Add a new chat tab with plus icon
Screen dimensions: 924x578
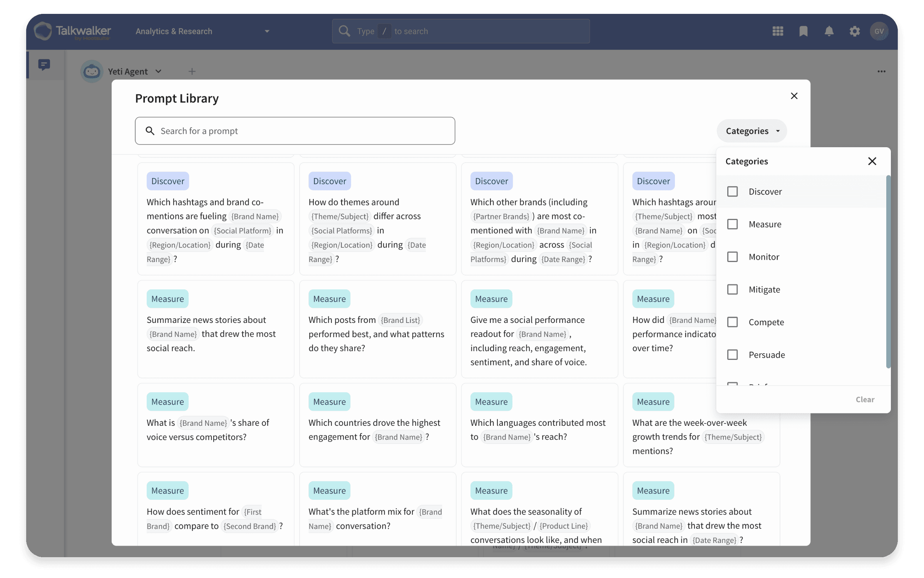pyautogui.click(x=192, y=71)
